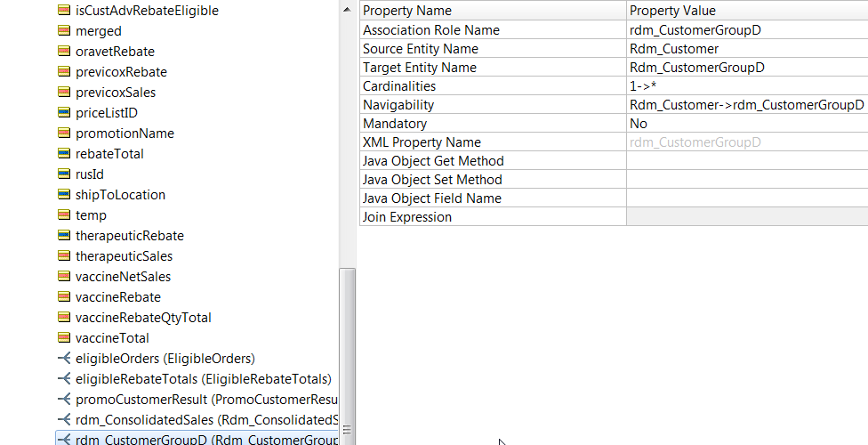Click the vaccineNetSales attribute icon

tap(64, 277)
